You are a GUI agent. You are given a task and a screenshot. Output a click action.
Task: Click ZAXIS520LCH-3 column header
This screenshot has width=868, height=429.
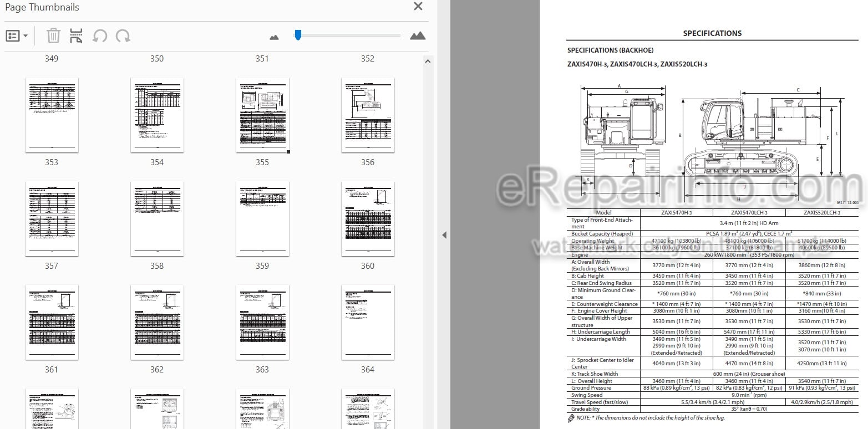point(821,212)
